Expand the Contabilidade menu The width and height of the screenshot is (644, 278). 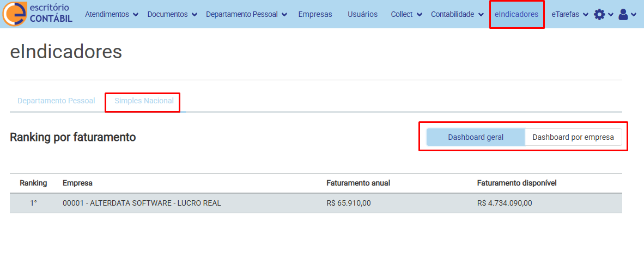tap(457, 14)
